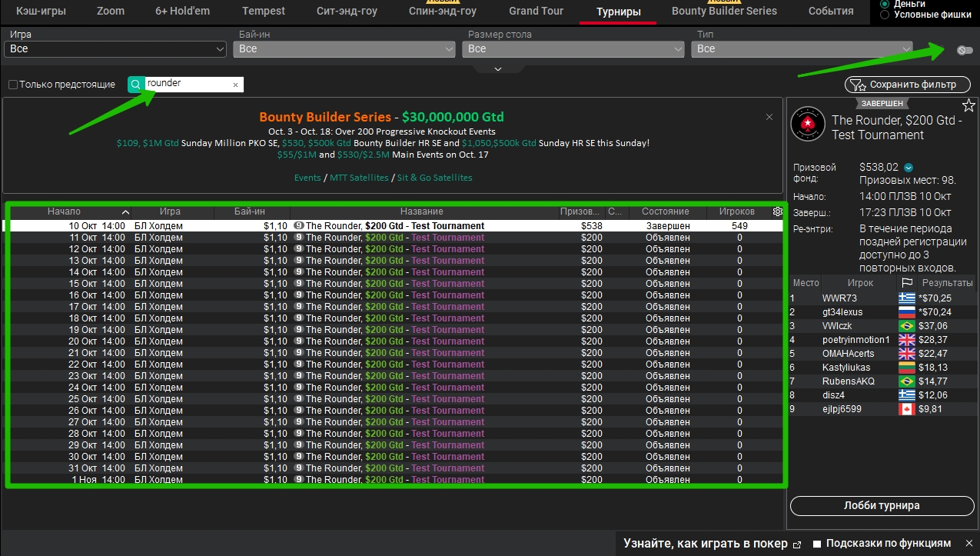Open MTT Satellites link
Viewport: 980px width, 556px height.
click(x=359, y=178)
